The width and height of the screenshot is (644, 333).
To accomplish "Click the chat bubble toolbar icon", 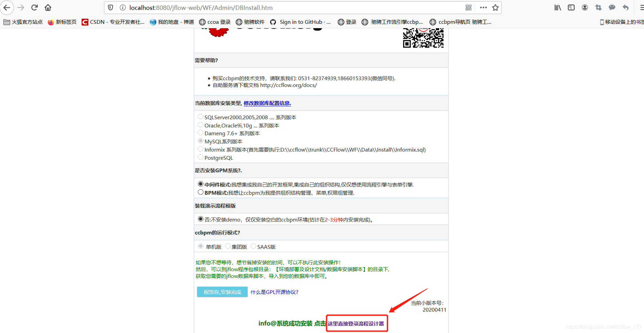I will (x=612, y=7).
